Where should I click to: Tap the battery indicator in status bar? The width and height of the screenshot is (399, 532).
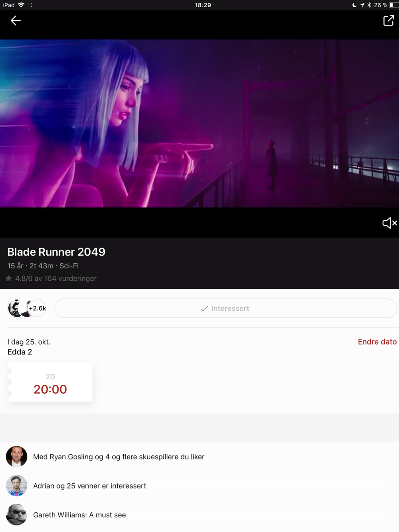click(x=393, y=5)
